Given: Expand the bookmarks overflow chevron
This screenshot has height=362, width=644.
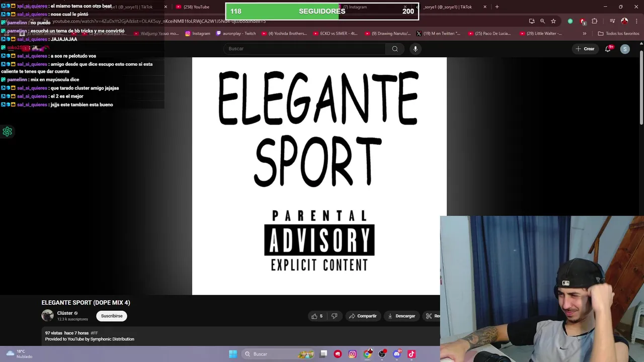Looking at the screenshot, I should pos(585,34).
